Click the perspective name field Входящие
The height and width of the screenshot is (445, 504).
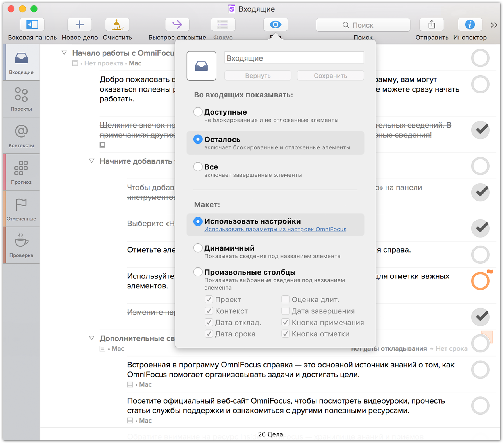click(x=294, y=58)
